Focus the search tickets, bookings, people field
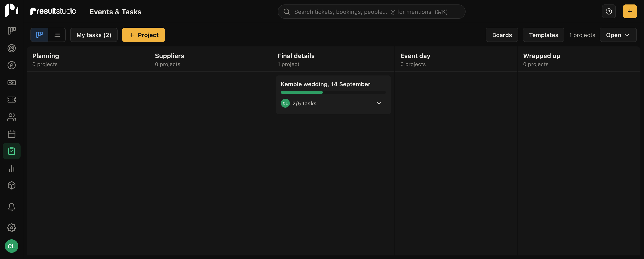This screenshot has height=259, width=644. [371, 11]
